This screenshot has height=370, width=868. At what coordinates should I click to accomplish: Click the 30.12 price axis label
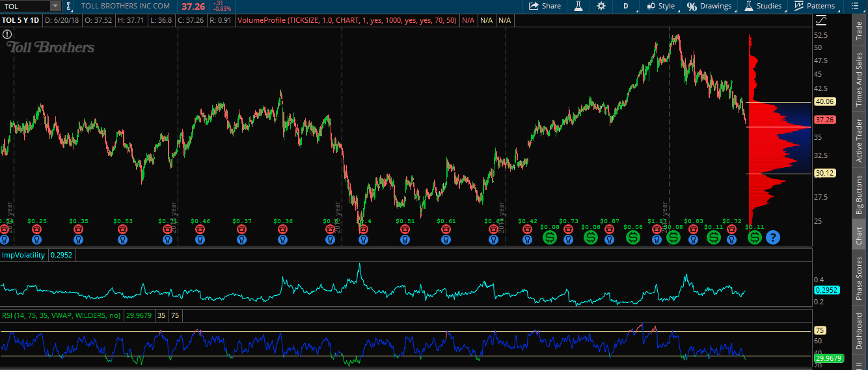[x=824, y=173]
